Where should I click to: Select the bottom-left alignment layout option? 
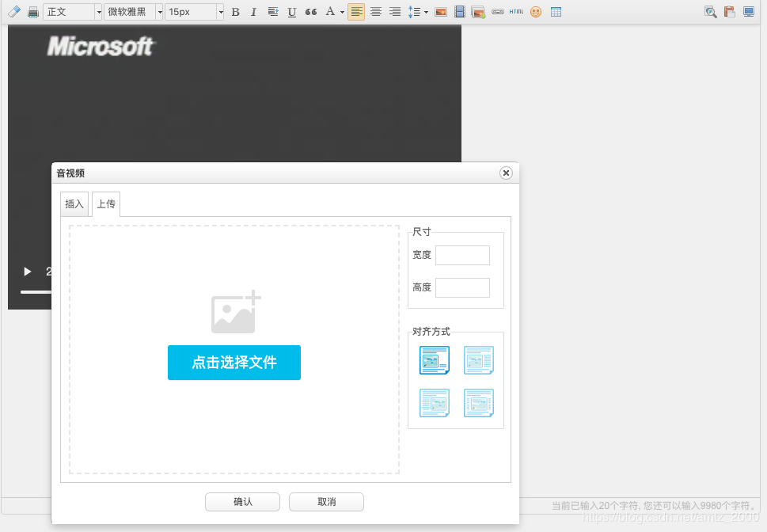[x=435, y=403]
